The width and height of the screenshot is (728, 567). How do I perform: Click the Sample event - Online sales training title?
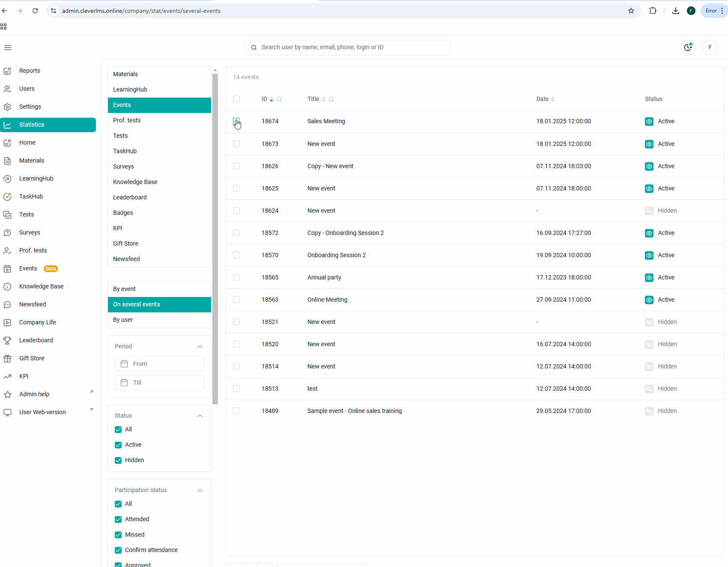pyautogui.click(x=355, y=411)
